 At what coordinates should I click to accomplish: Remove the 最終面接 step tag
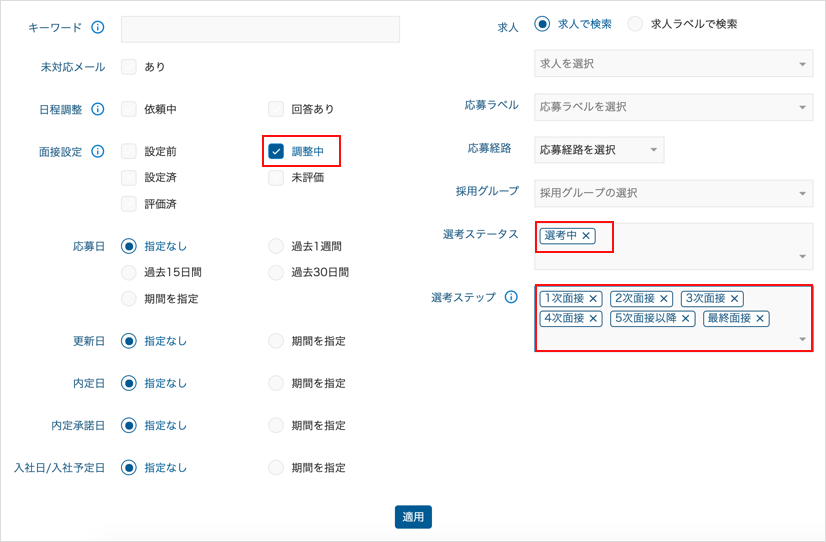[x=760, y=319]
